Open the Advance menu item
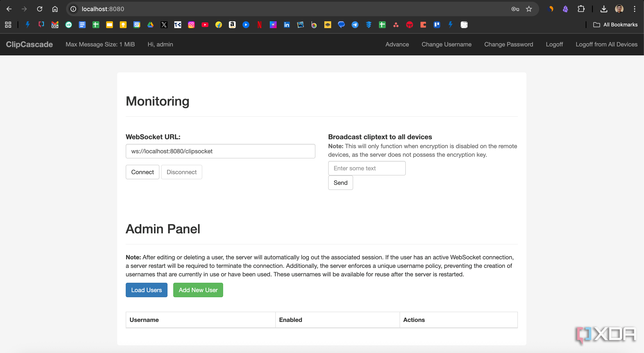Image resolution: width=644 pixels, height=353 pixels. [397, 44]
